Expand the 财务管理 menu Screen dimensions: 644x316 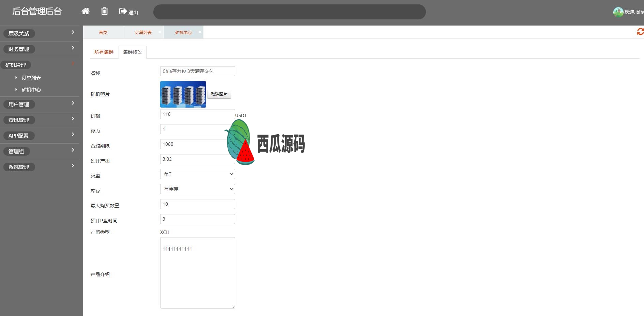(x=40, y=49)
